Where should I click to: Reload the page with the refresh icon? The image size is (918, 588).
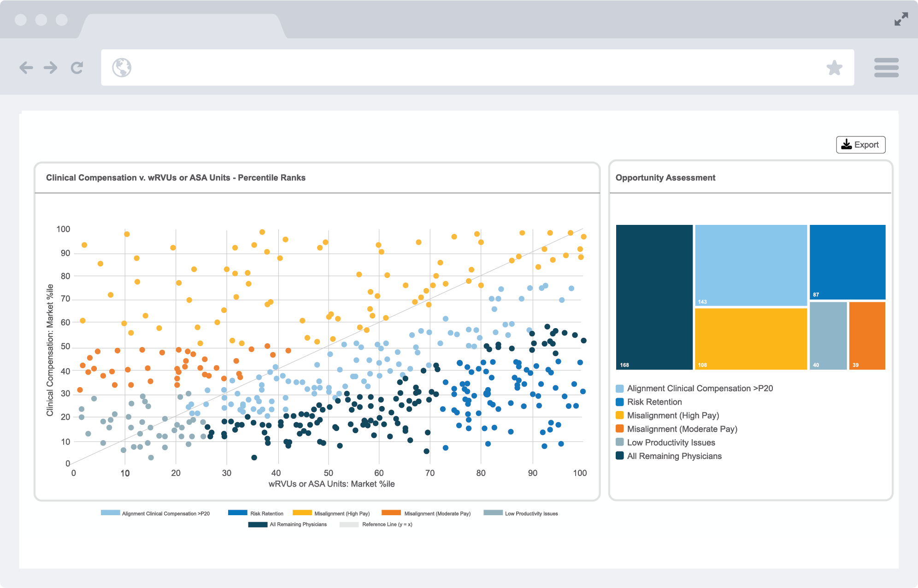coord(77,68)
